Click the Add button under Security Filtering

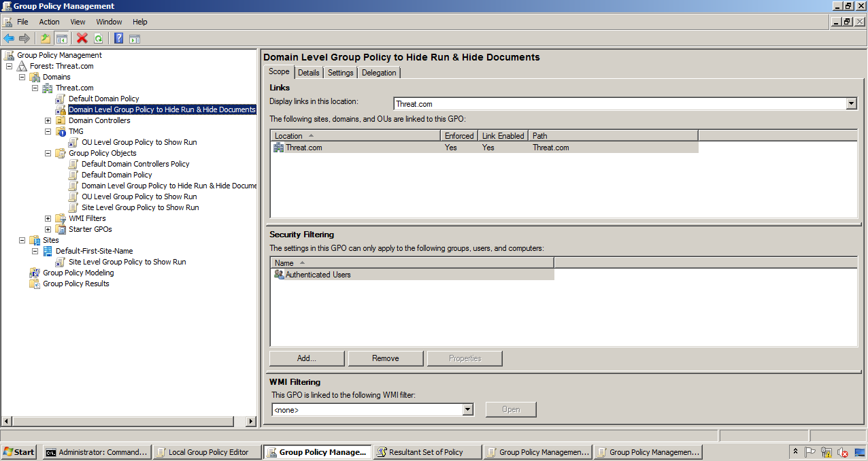pos(306,358)
